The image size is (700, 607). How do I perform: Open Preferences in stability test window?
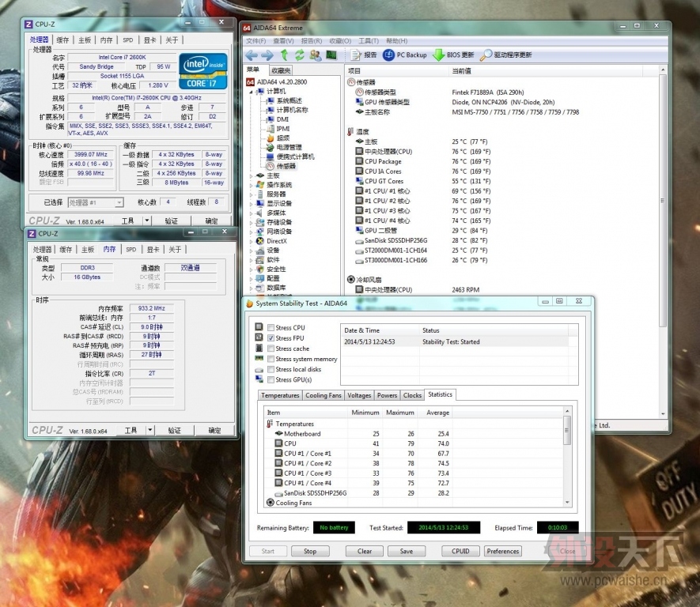click(x=503, y=551)
